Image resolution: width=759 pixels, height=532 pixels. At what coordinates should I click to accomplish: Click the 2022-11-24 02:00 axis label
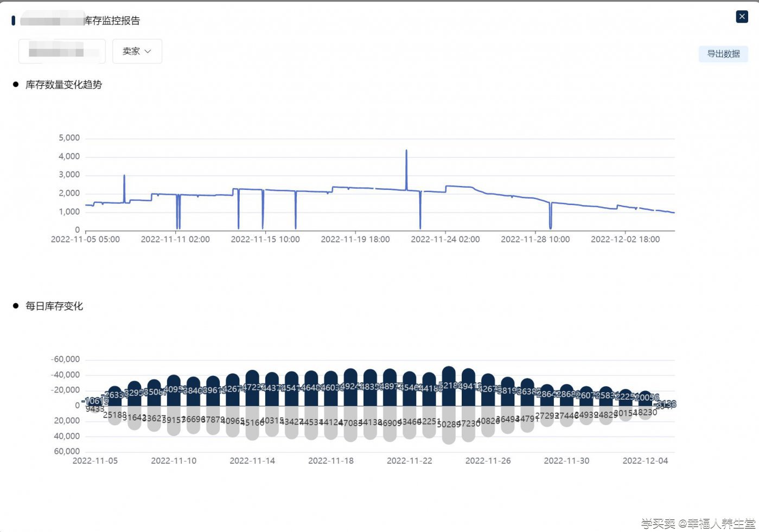pyautogui.click(x=445, y=239)
